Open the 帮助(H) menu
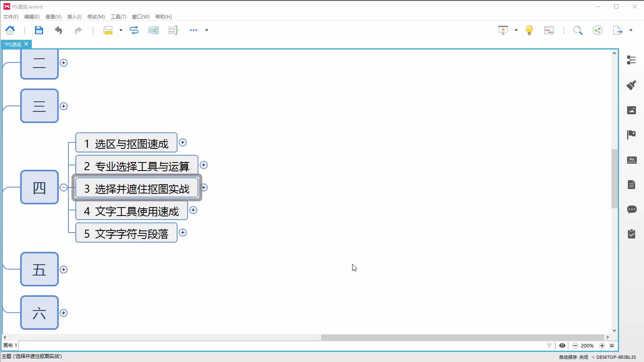644x362 pixels. 163,17
